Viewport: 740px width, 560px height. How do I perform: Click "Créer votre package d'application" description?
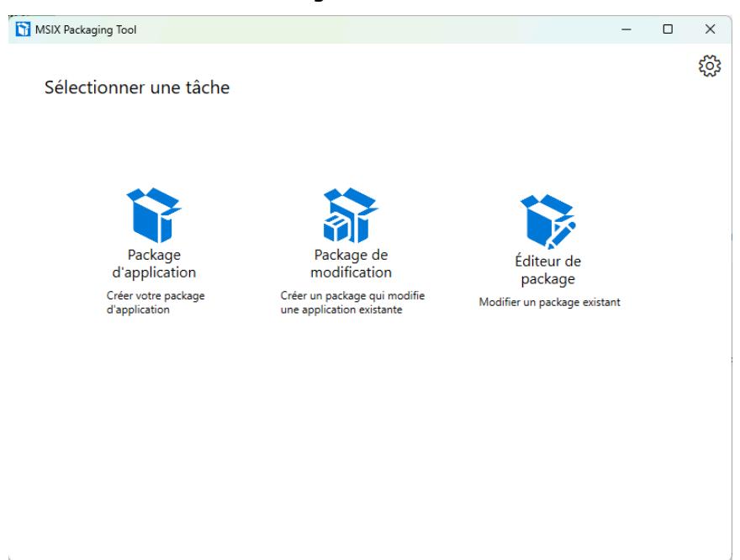click(156, 303)
